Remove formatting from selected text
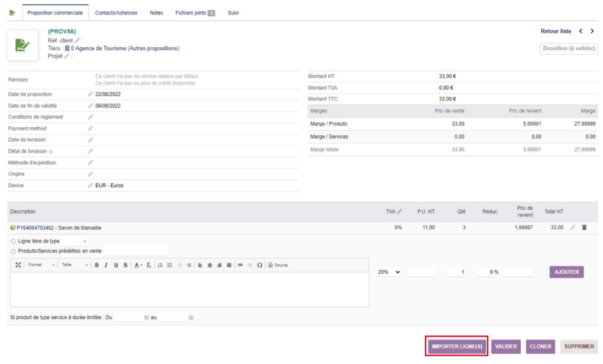This screenshot has height=364, width=603. point(148,265)
